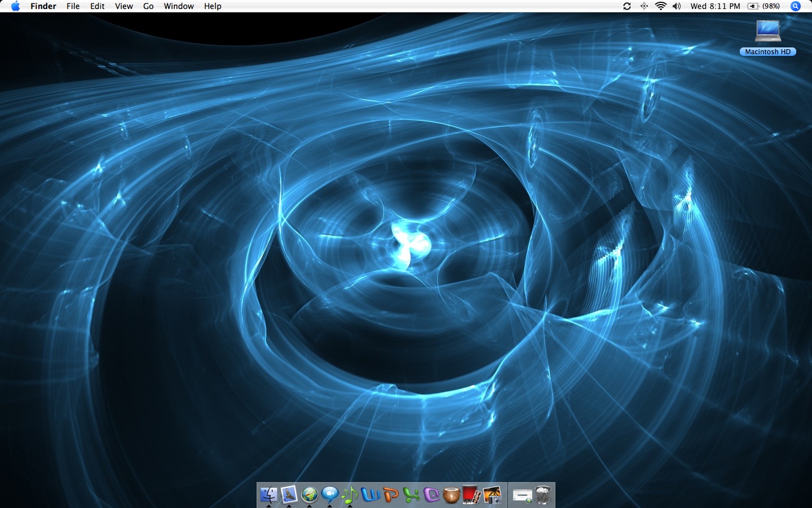Launch Microsoft Entourage from the Dock
The width and height of the screenshot is (812, 508).
point(431,495)
